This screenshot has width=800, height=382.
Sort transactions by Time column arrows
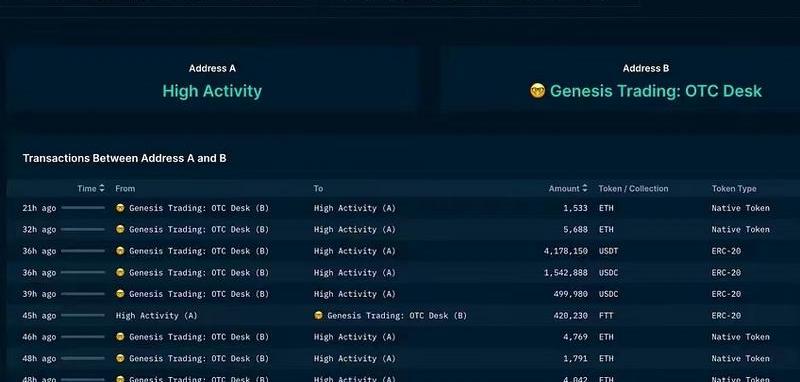(102, 188)
